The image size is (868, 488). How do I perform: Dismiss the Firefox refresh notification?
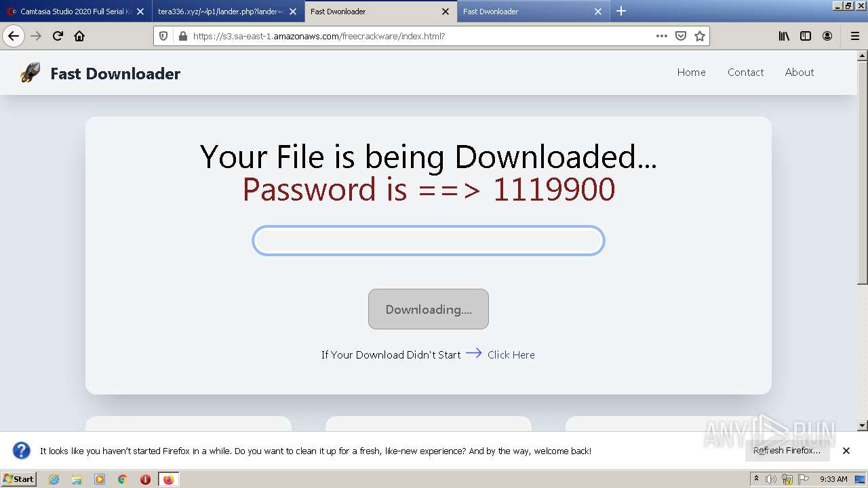pyautogui.click(x=846, y=451)
